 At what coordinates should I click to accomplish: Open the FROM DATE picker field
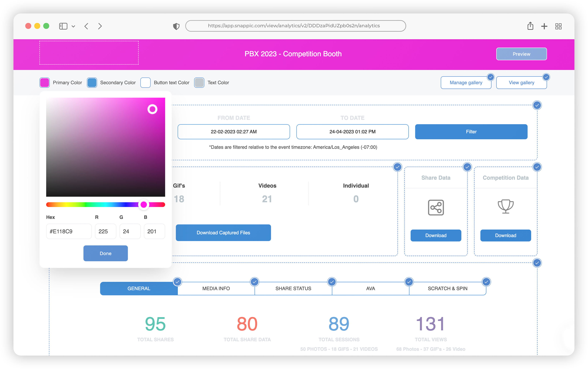click(x=233, y=132)
